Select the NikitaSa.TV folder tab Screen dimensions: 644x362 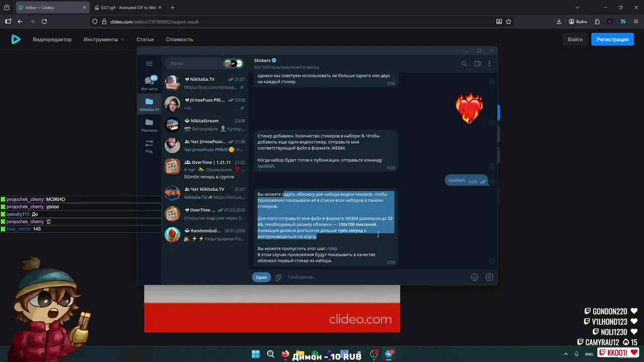(x=149, y=105)
